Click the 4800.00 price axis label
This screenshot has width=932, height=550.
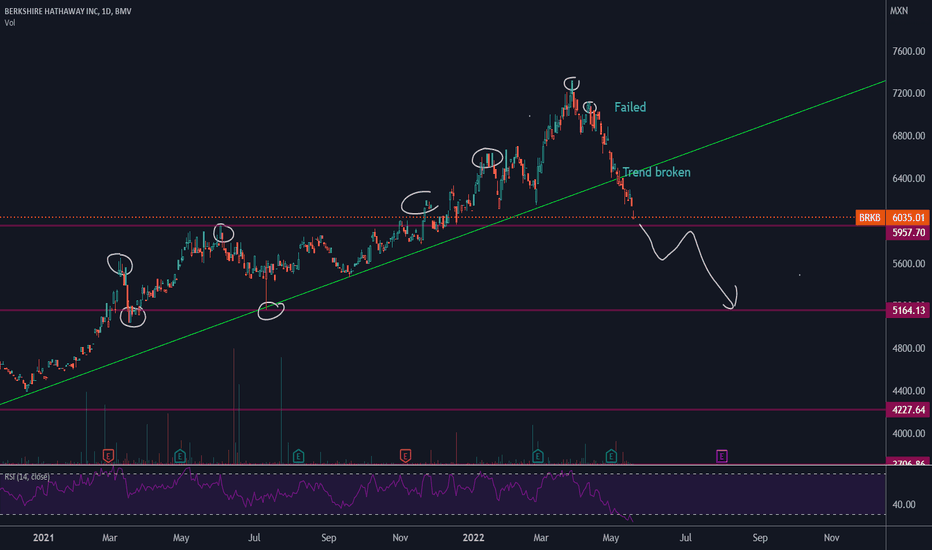pos(908,348)
